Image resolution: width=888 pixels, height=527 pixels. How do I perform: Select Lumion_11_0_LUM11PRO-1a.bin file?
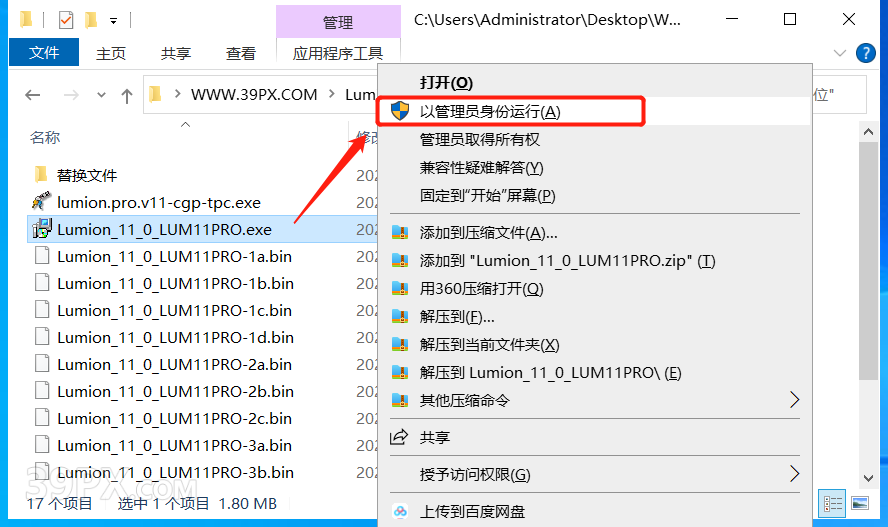[x=174, y=256]
